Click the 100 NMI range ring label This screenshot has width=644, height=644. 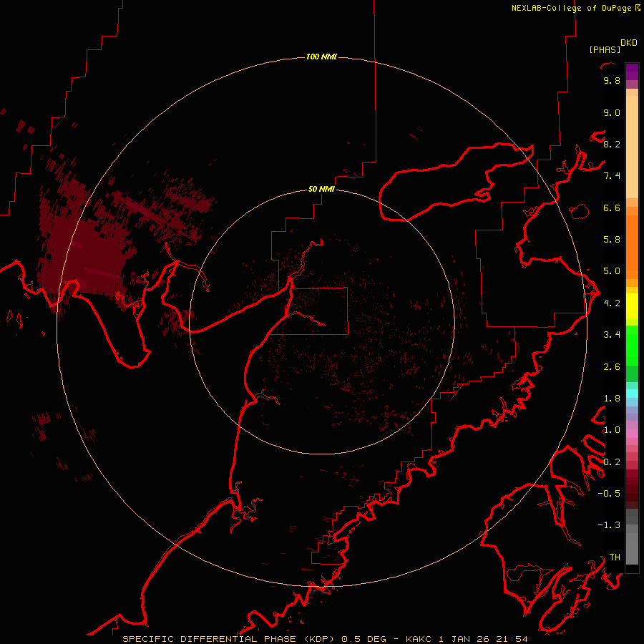point(321,57)
